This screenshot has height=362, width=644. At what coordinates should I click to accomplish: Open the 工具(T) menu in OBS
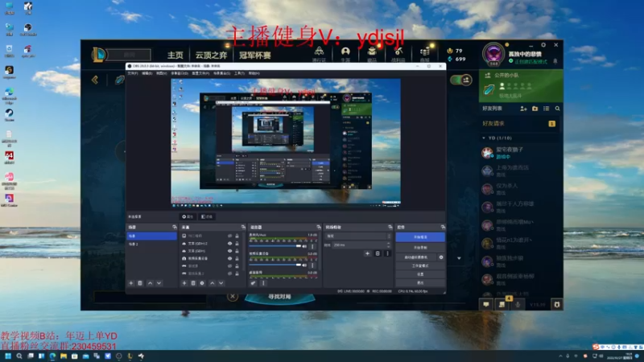click(x=239, y=73)
